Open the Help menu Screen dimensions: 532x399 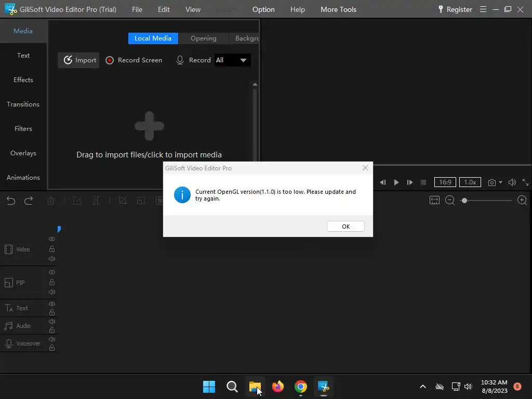298,9
